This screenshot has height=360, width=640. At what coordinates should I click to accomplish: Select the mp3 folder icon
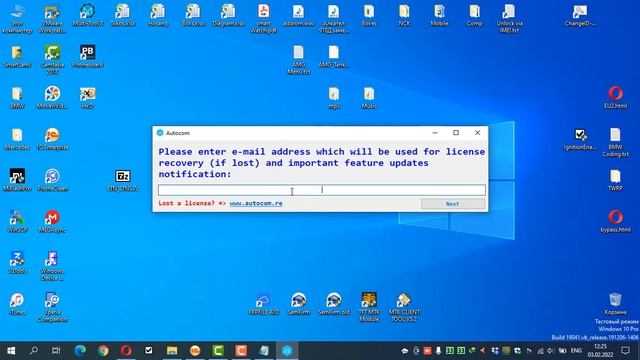click(x=334, y=97)
